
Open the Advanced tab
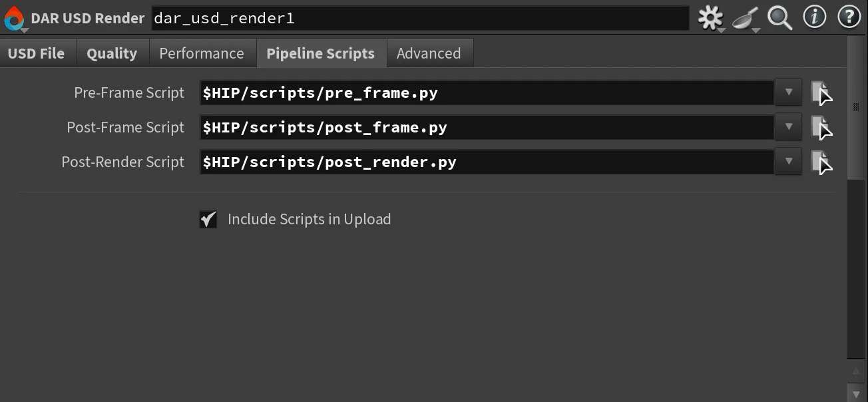pos(429,53)
